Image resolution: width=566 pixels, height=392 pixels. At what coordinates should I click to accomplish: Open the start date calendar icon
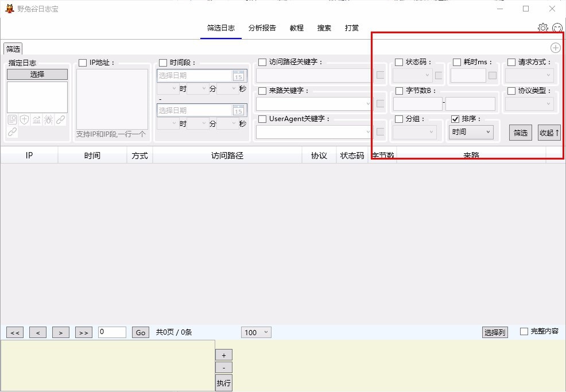(238, 75)
